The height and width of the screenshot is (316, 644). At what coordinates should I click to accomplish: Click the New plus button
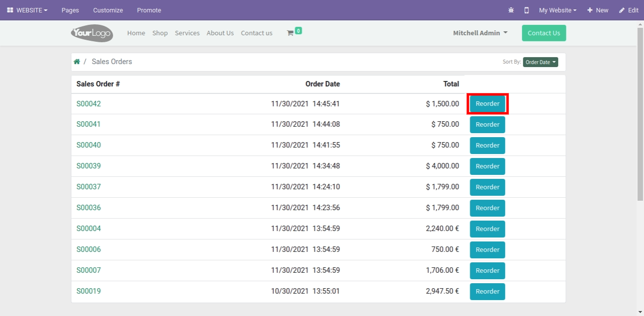597,10
